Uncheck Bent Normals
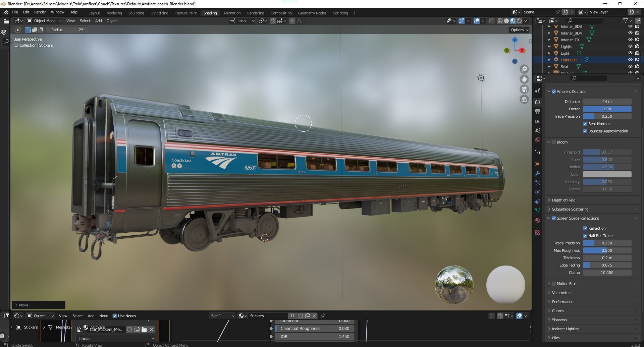 click(x=585, y=124)
